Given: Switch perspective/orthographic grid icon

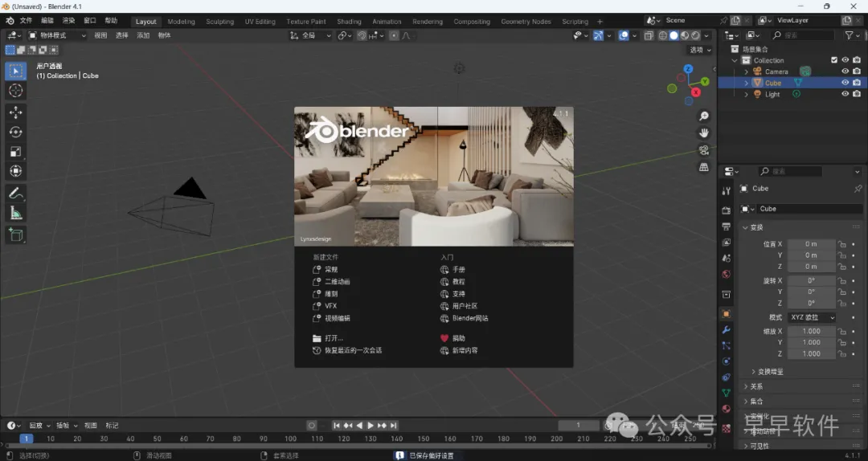Looking at the screenshot, I should [703, 166].
